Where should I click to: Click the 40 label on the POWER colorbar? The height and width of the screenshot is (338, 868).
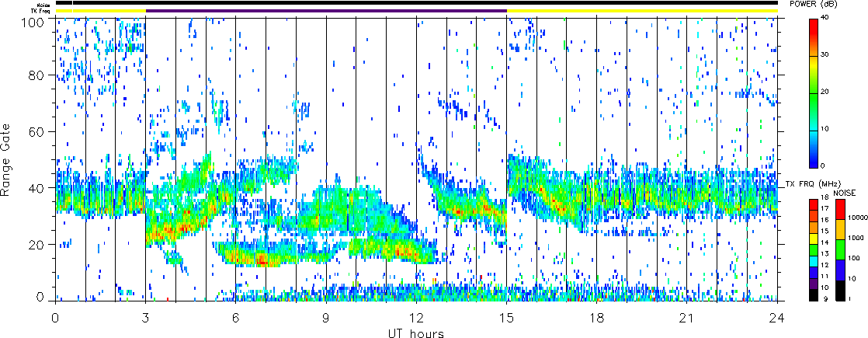825,19
